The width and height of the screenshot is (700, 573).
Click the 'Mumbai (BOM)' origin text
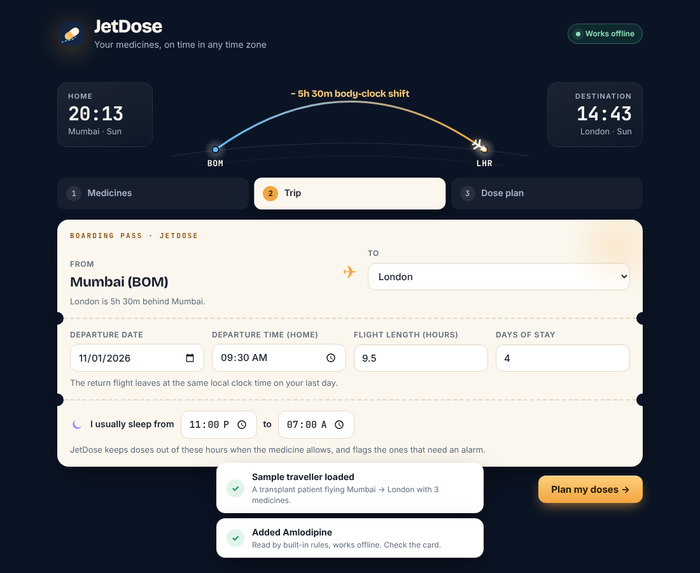coord(119,282)
